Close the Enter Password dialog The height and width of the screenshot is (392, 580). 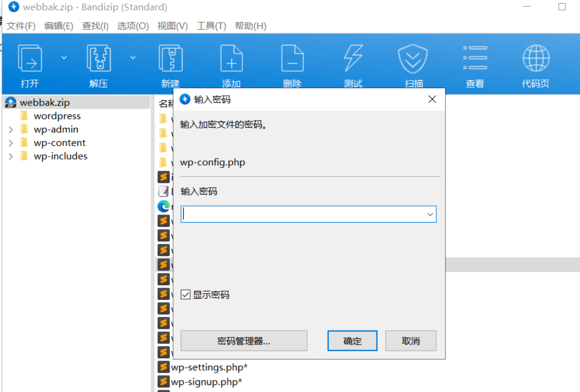432,100
